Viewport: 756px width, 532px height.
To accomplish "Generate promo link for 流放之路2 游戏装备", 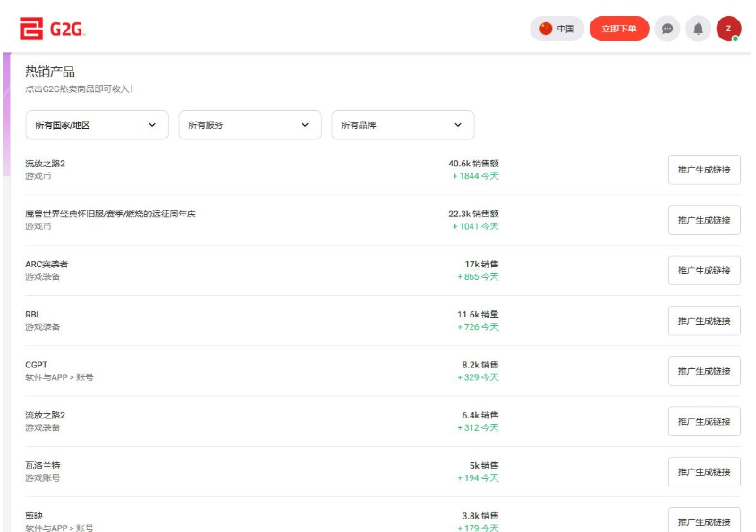I will click(704, 422).
